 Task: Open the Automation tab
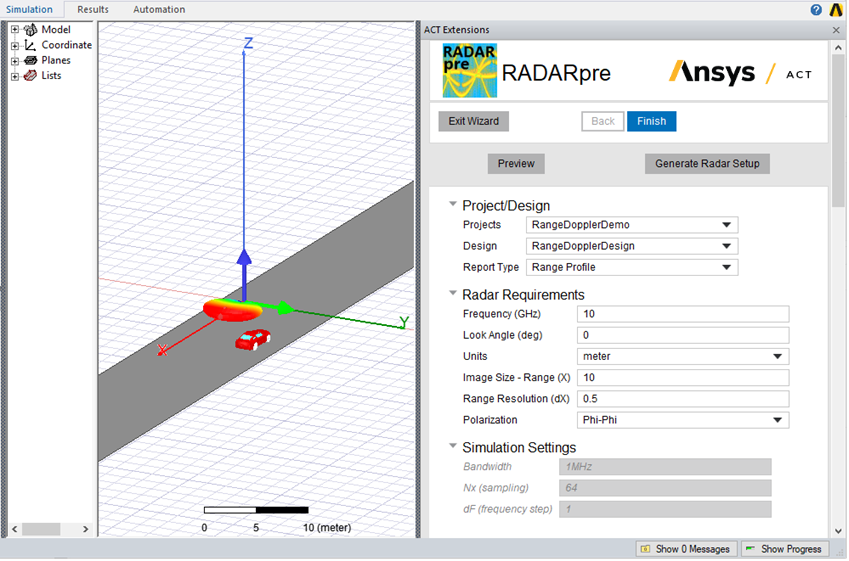pyautogui.click(x=159, y=10)
